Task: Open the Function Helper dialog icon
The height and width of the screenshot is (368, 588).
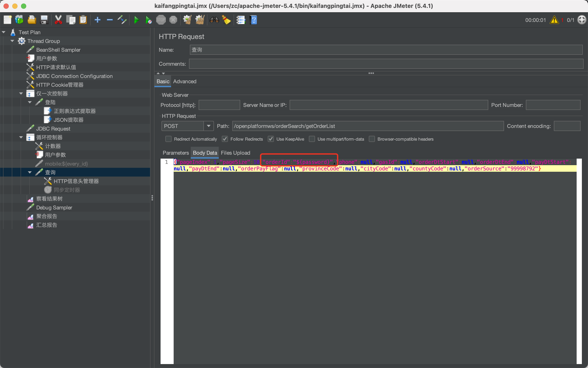Action: click(241, 20)
